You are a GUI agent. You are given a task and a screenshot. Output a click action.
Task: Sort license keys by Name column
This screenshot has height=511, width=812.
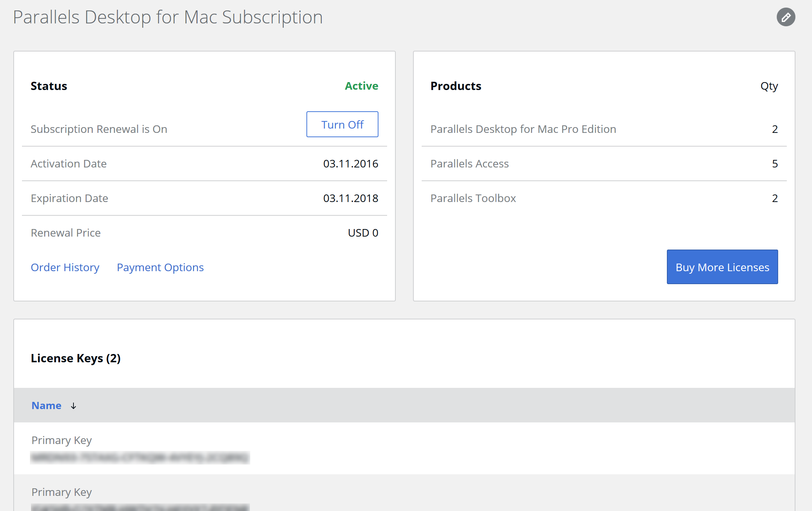[46, 405]
